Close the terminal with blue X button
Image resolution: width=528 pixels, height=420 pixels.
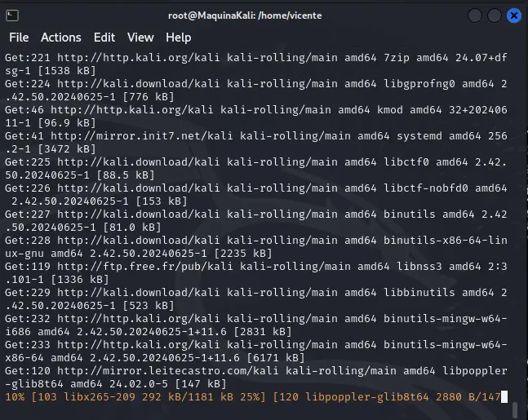pyautogui.click(x=514, y=15)
